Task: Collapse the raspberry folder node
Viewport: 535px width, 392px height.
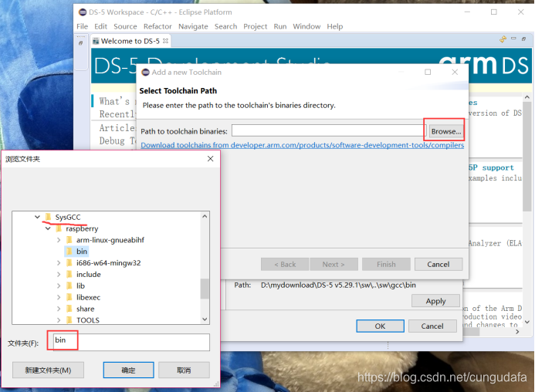Action: point(48,228)
